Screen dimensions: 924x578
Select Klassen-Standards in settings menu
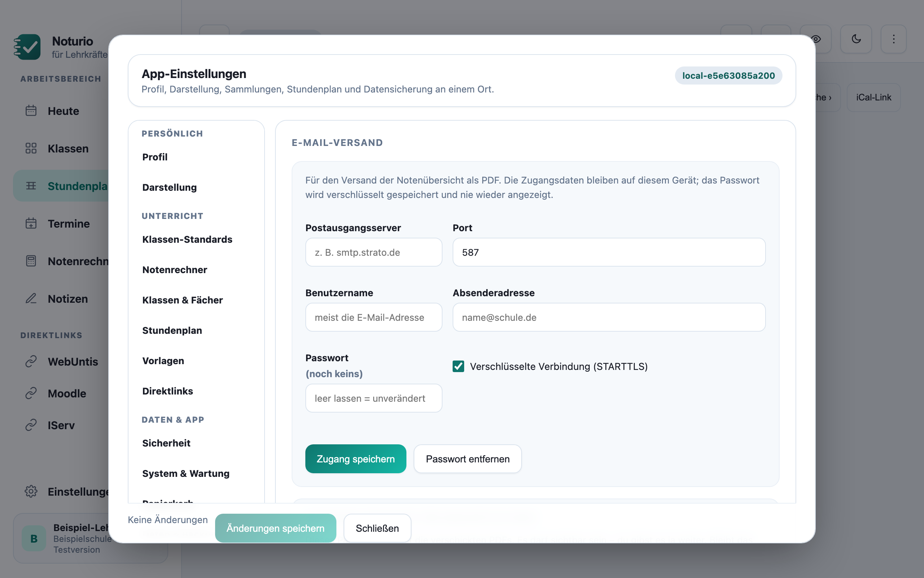click(x=196, y=239)
